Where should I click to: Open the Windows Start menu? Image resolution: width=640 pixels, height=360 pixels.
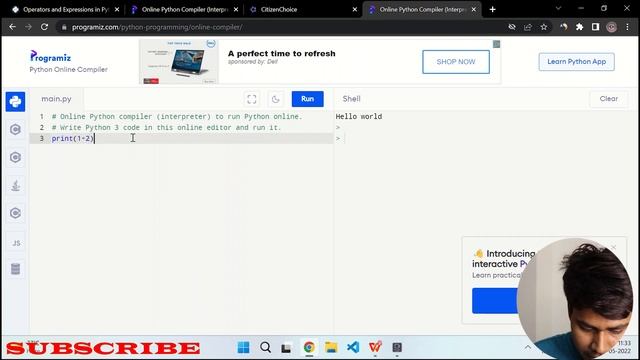(243, 347)
